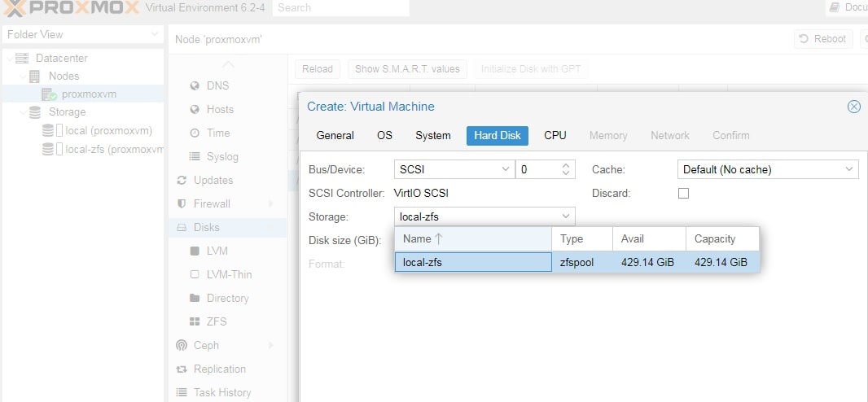Viewport: 868px width, 402px height.
Task: Switch to the OS tab
Action: click(x=384, y=135)
